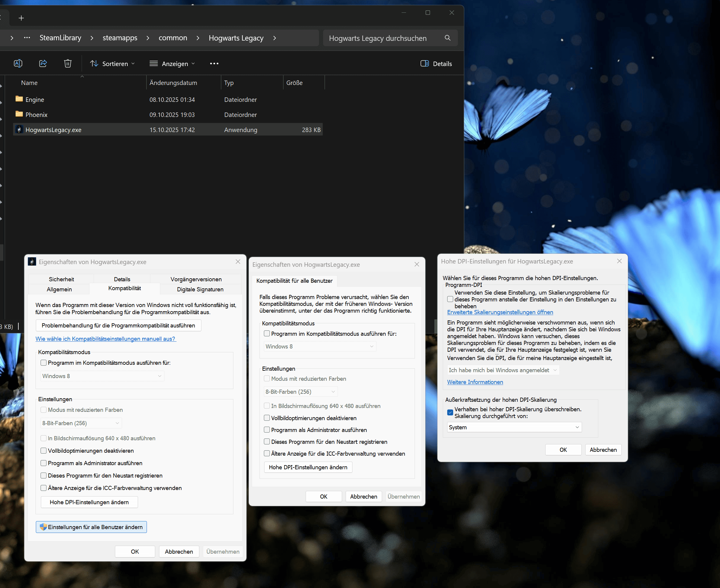Viewport: 720px width, 588px height.
Task: Click the search magnifier icon
Action: 448,38
